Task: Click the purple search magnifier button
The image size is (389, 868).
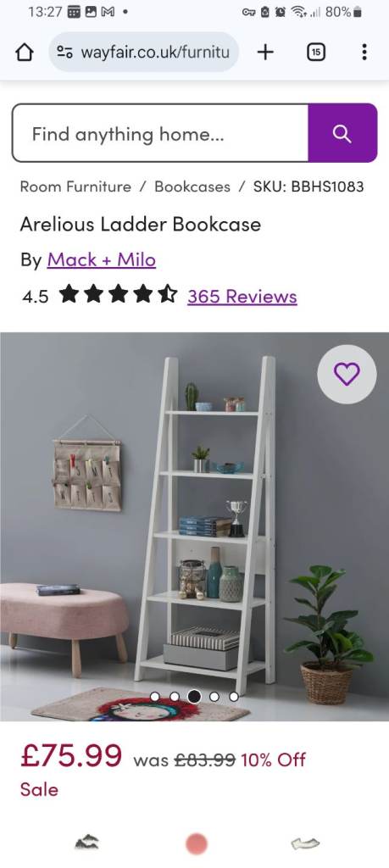Action: (342, 133)
